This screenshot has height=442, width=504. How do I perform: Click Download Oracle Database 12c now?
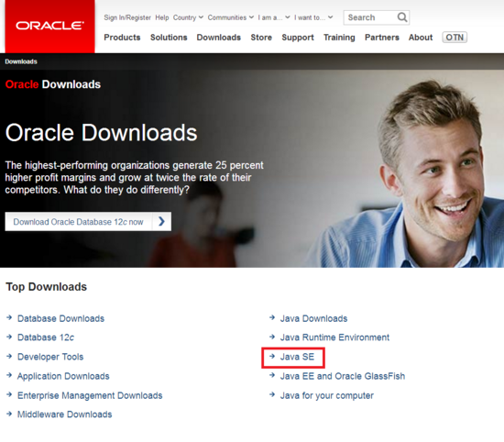[x=79, y=222]
